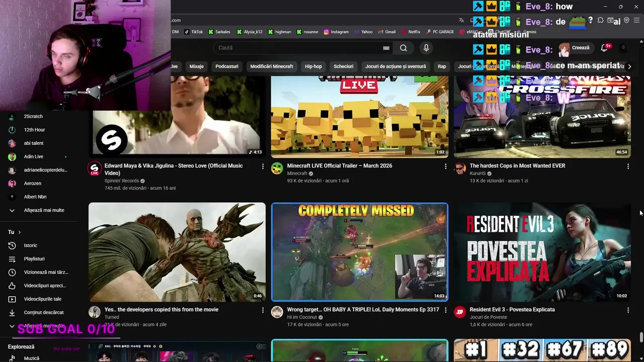This screenshot has height=362, width=644.
Task: Open title 'Minecraft LIVE Official Trailer – March 2026'
Action: (340, 166)
